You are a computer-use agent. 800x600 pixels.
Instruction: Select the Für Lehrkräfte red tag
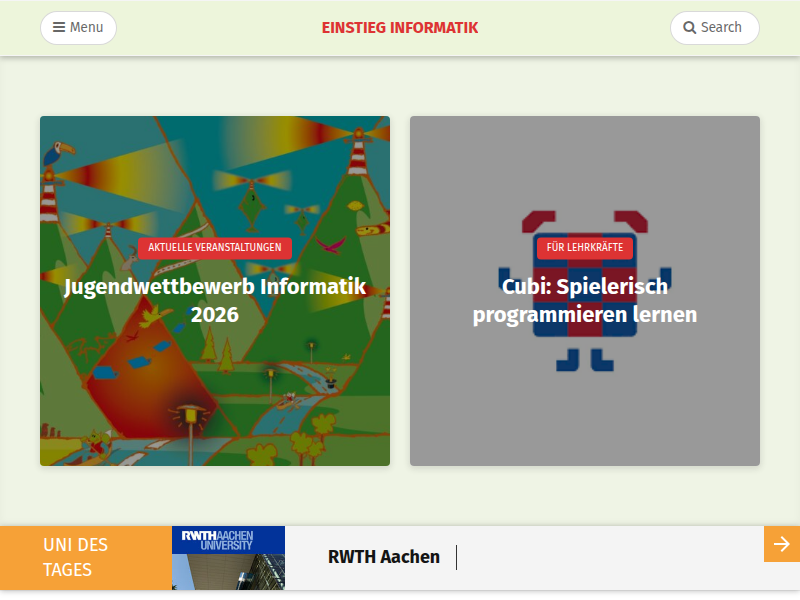(585, 247)
